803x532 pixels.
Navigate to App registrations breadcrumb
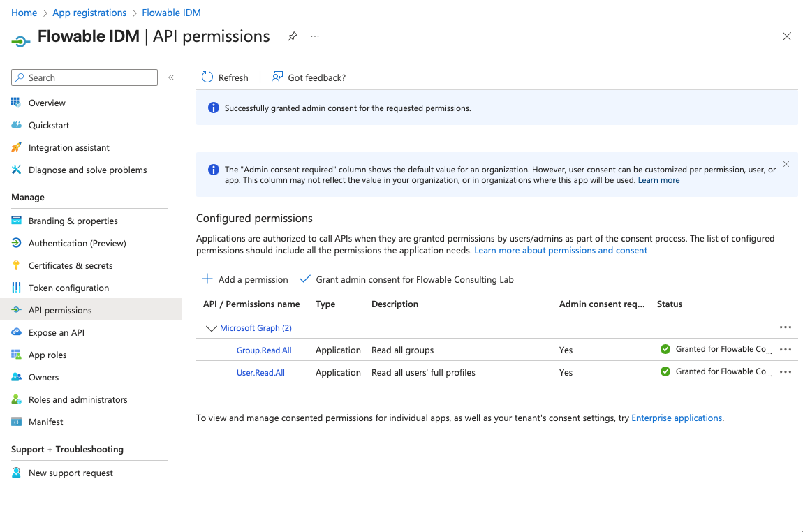coord(89,13)
